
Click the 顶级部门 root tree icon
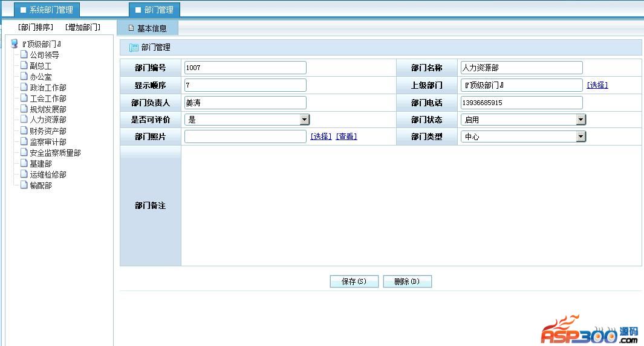(15, 43)
